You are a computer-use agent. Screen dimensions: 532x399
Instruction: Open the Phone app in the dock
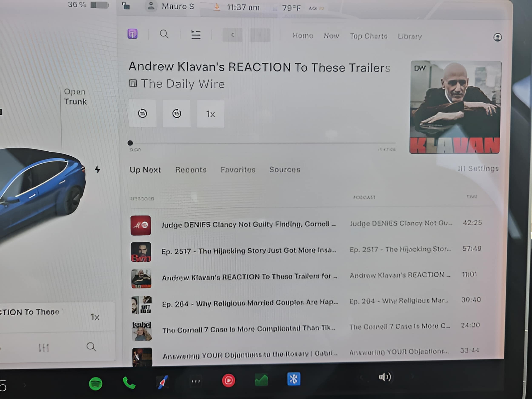[129, 383]
